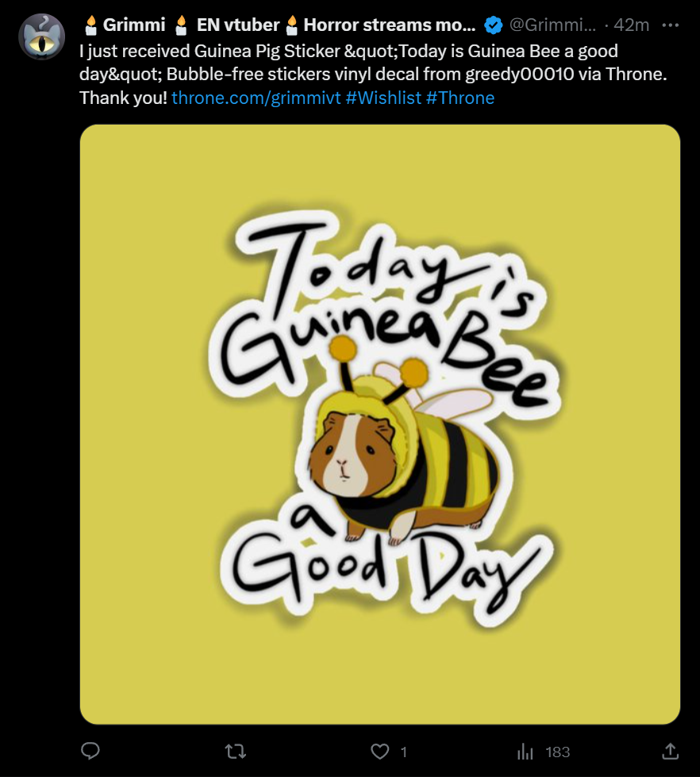The image size is (700, 777).
Task: Click the blue verified checkmark badge
Action: pos(493,25)
